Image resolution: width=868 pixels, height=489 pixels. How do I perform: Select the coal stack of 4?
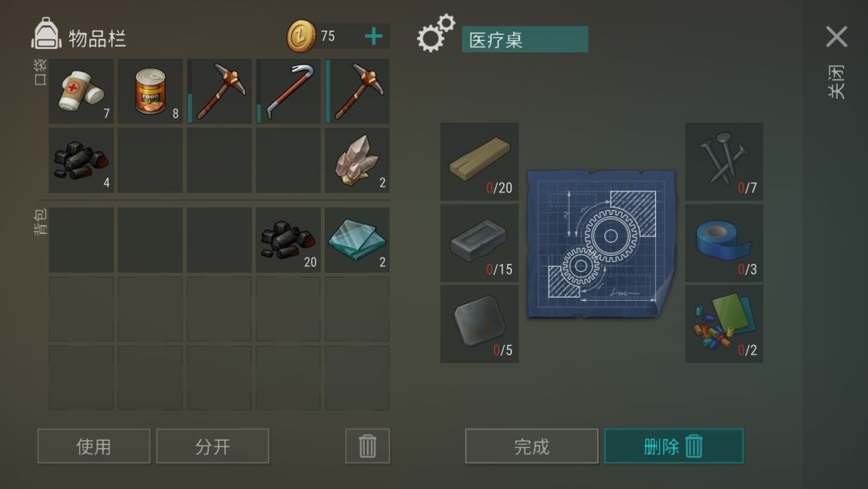81,161
